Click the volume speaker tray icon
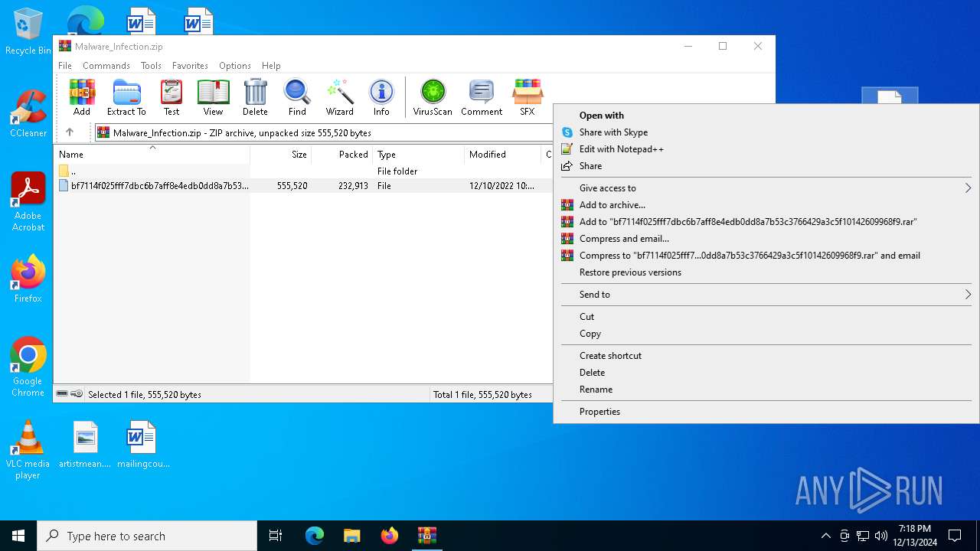 [880, 536]
